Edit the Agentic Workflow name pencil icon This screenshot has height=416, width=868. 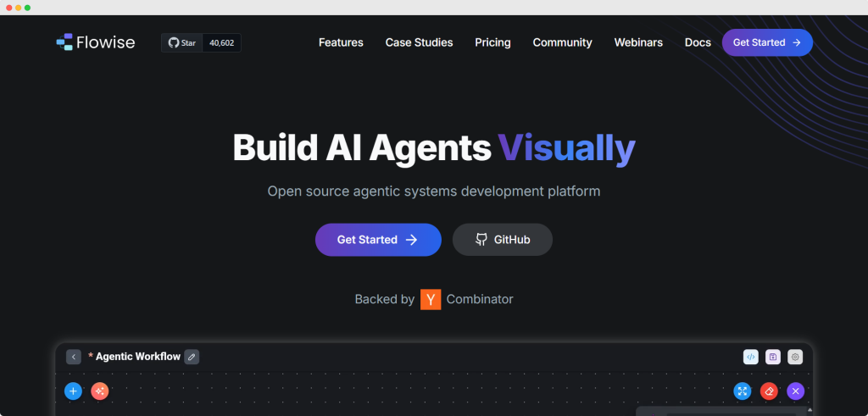click(192, 357)
